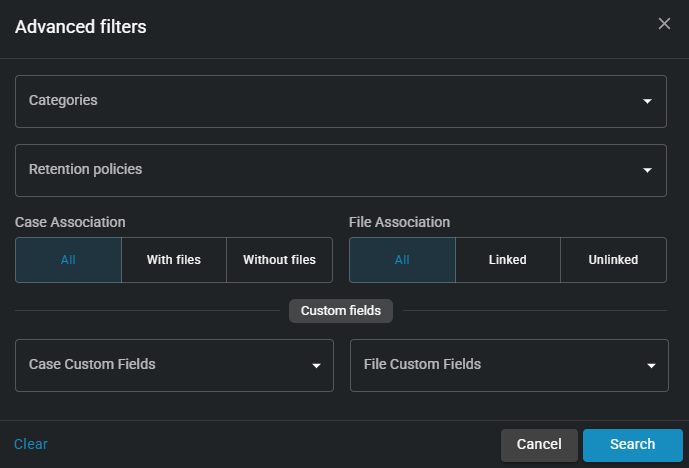Switch file association to Unlinked
The image size is (689, 468).
tap(613, 260)
